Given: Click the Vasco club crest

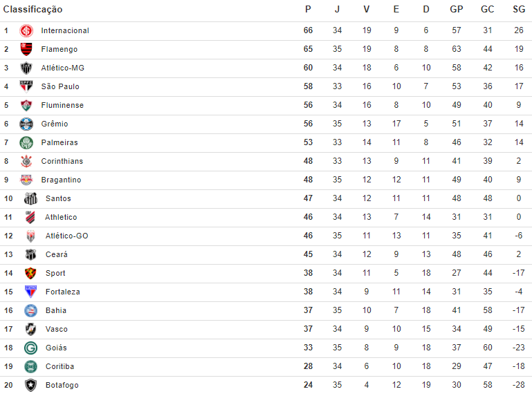Looking at the screenshot, I should tap(30, 330).
